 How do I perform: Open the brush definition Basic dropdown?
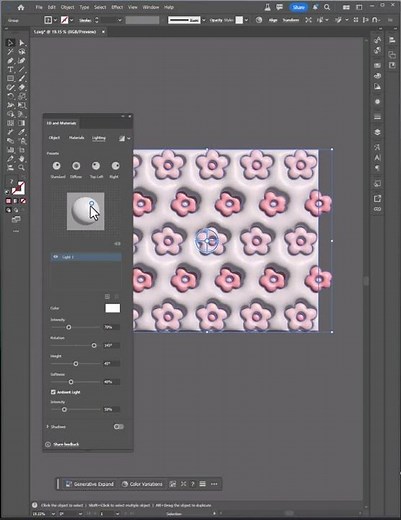point(204,20)
